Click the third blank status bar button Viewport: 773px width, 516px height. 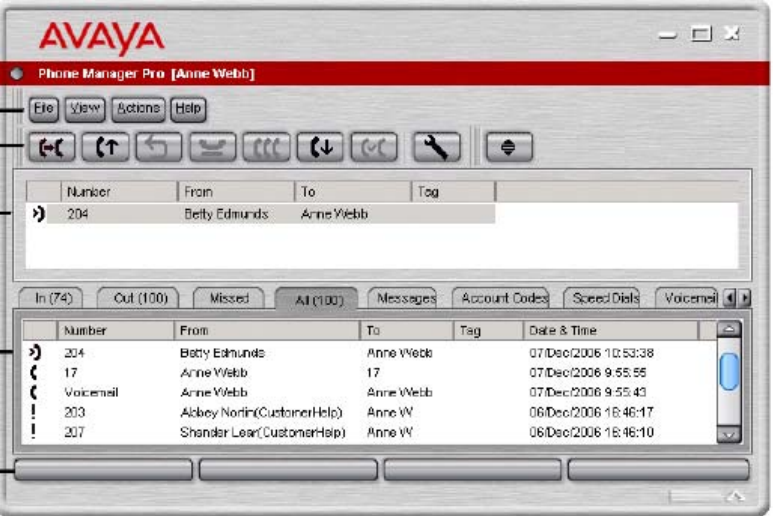coord(472,469)
